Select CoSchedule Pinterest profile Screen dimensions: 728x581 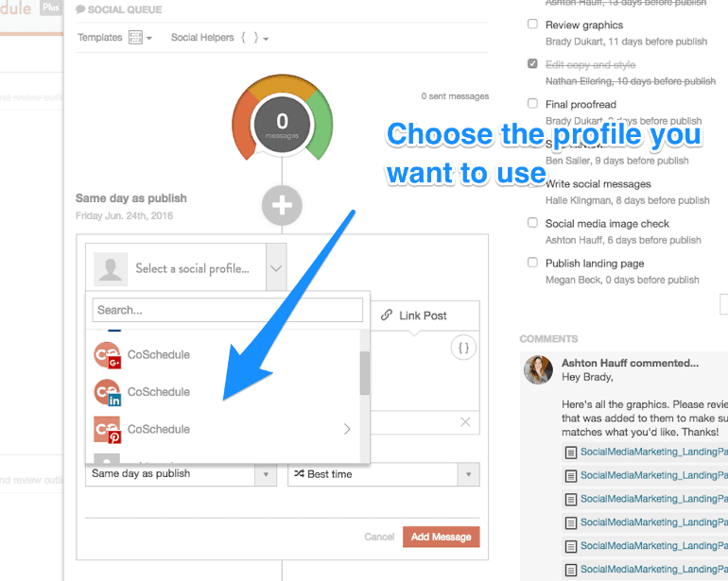point(223,429)
